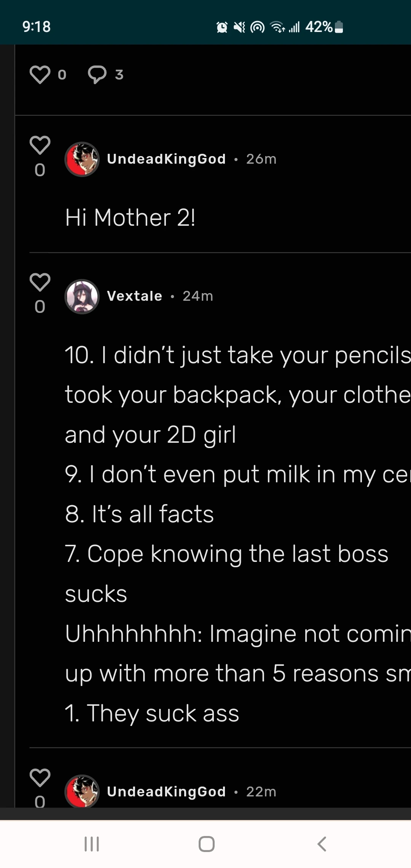Like UndeadKingGod's 22m comment

coord(40,777)
